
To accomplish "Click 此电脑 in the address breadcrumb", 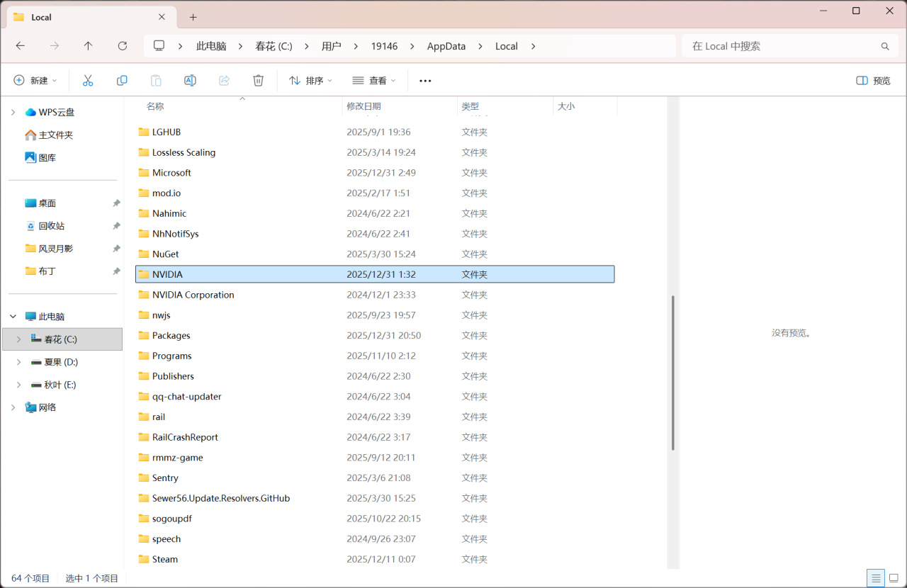I will [x=211, y=46].
